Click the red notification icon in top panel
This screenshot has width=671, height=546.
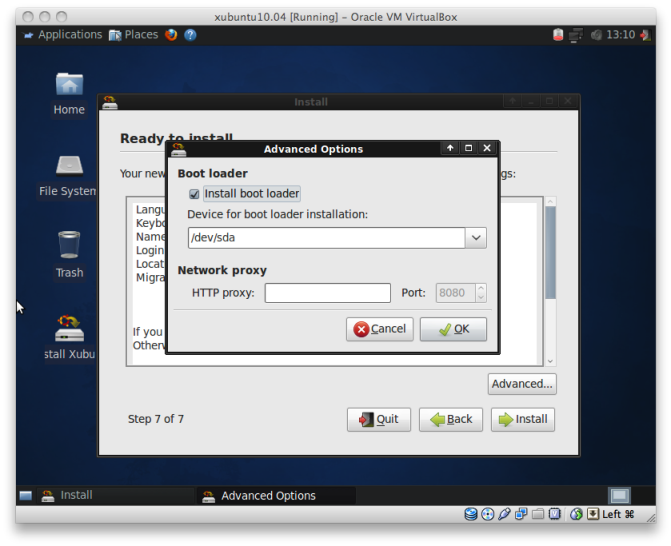click(x=558, y=35)
